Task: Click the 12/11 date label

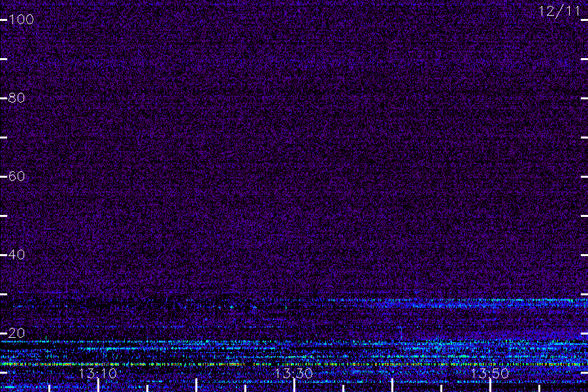Action: tap(559, 11)
